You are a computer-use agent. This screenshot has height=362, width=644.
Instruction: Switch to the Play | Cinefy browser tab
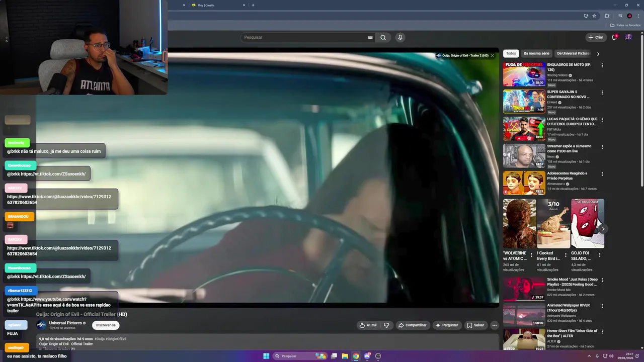click(x=218, y=5)
